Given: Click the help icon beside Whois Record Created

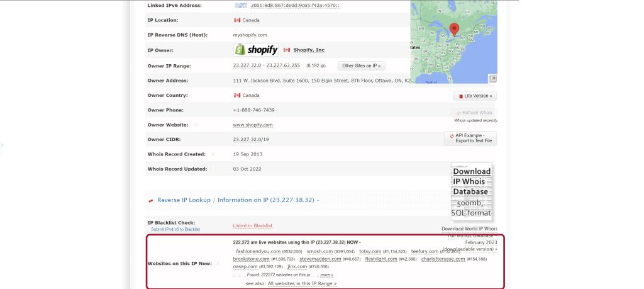Looking at the screenshot, I should click(x=213, y=154).
